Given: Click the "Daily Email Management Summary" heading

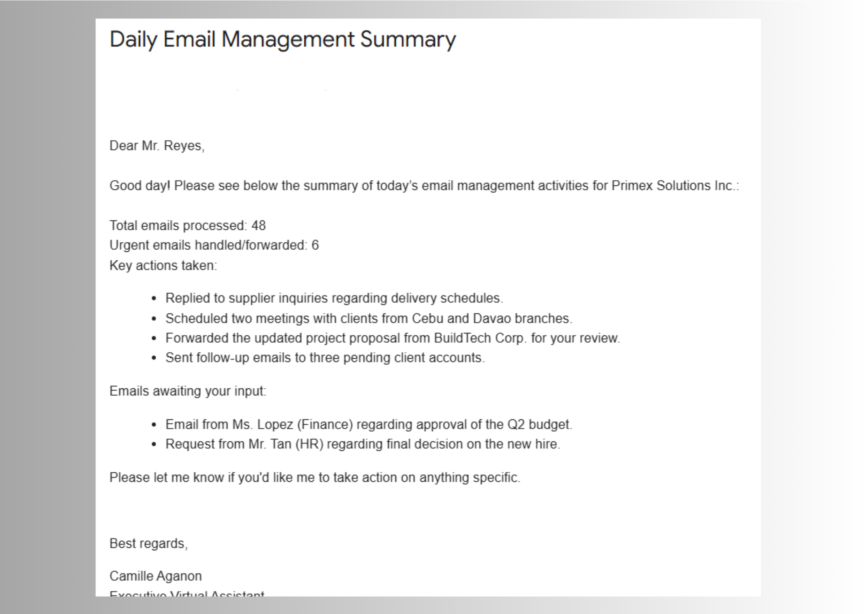Looking at the screenshot, I should 283,40.
